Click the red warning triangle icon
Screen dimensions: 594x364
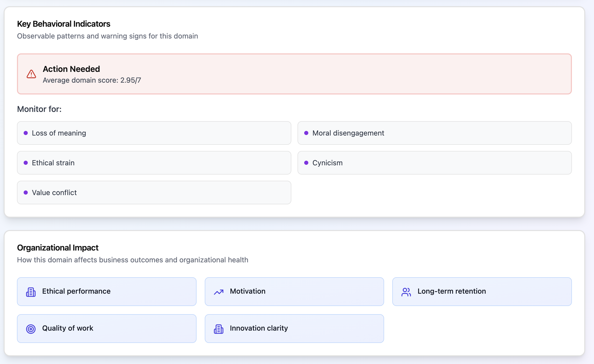pyautogui.click(x=31, y=74)
